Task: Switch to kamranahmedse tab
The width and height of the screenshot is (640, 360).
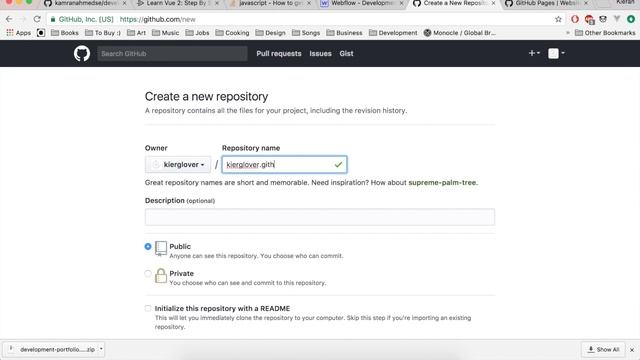Action: [84, 3]
